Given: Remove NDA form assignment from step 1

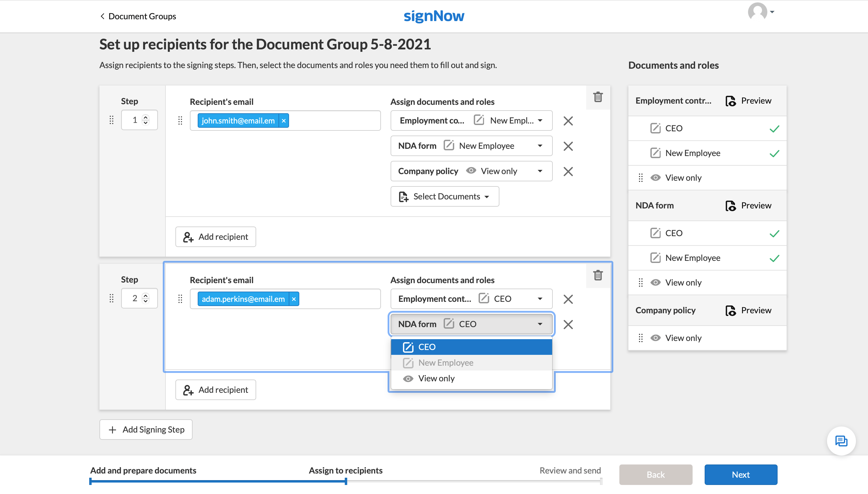Looking at the screenshot, I should coord(568,146).
